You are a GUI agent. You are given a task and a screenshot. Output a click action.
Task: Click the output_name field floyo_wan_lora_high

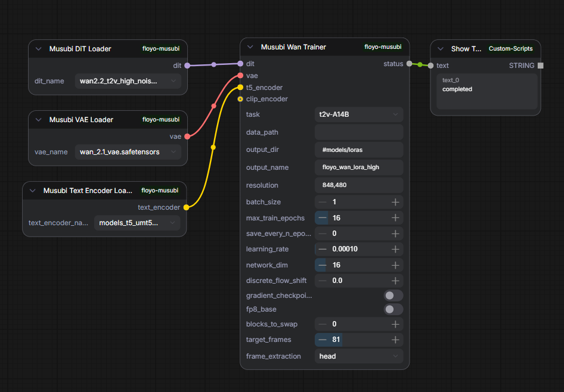coord(358,167)
